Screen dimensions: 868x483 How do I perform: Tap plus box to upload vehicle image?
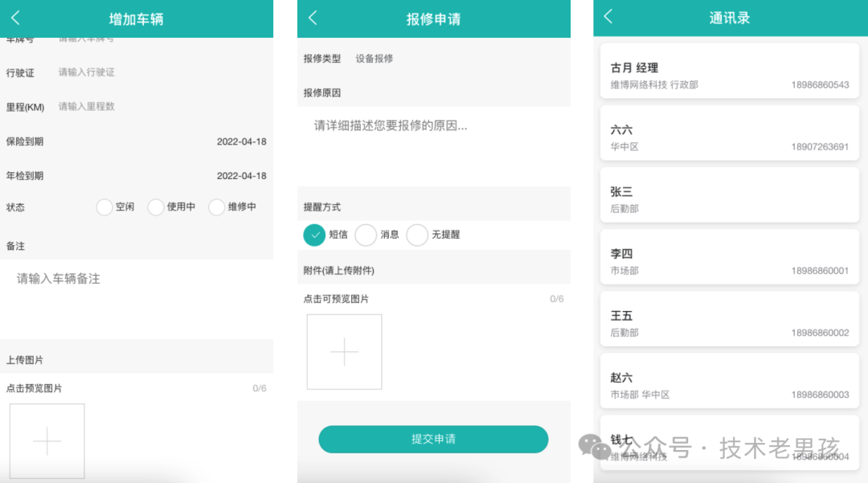[47, 441]
